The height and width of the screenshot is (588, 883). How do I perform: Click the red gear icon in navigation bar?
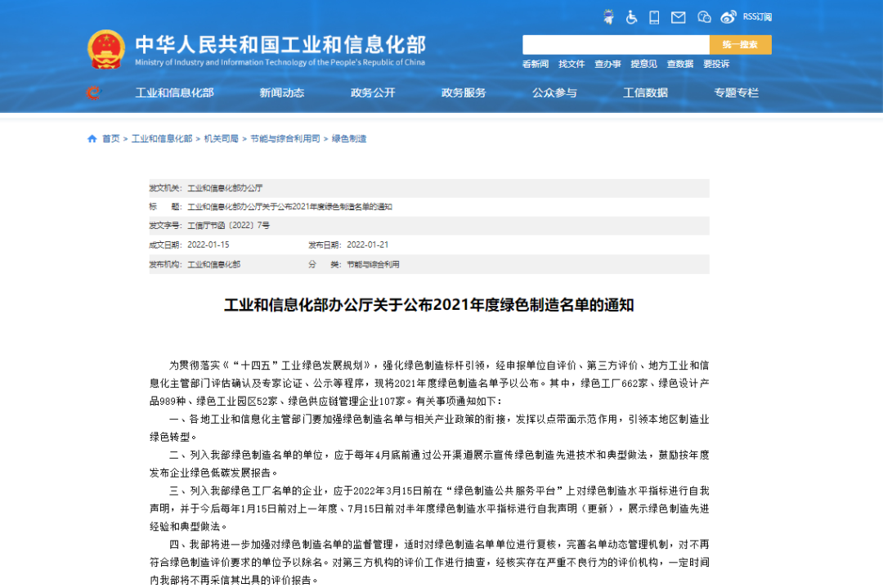(x=93, y=93)
